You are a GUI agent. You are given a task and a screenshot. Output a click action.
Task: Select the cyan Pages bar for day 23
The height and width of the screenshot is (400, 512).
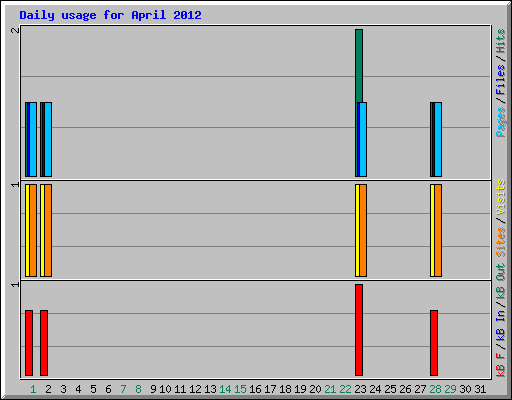(x=363, y=139)
